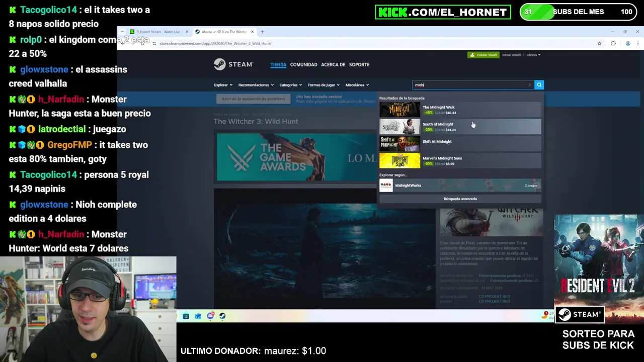Expand the Miscelánea dropdown
The width and height of the screenshot is (644, 362).
(x=357, y=85)
